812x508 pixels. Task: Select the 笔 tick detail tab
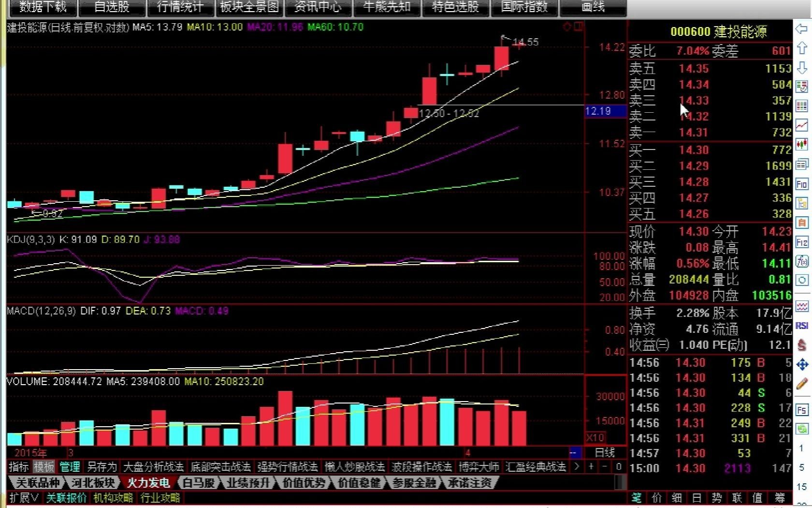click(x=637, y=498)
